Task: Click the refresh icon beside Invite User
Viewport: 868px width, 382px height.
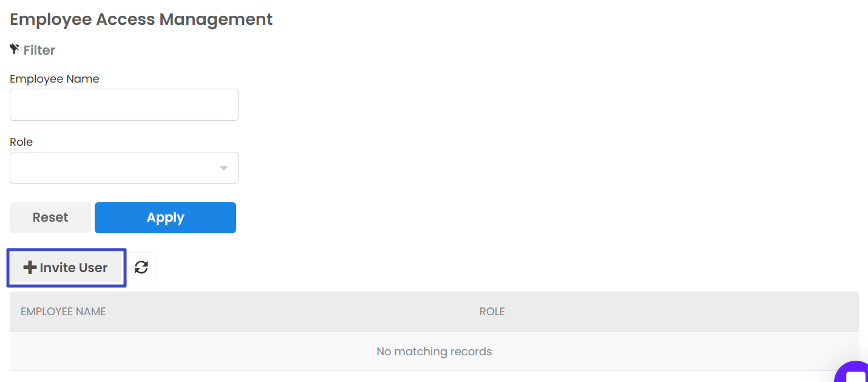Action: 141,267
